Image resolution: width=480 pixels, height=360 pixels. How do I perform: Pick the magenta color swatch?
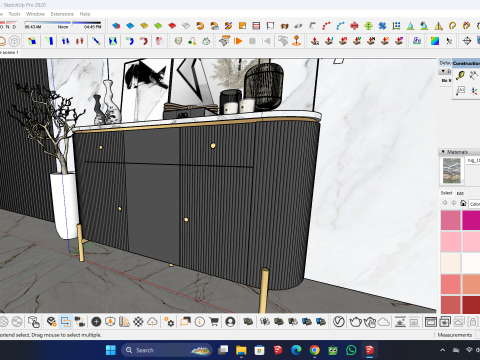click(x=471, y=220)
